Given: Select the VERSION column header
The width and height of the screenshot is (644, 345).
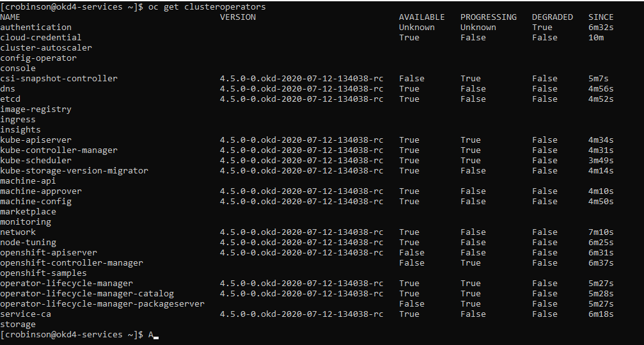Looking at the screenshot, I should 238,17.
